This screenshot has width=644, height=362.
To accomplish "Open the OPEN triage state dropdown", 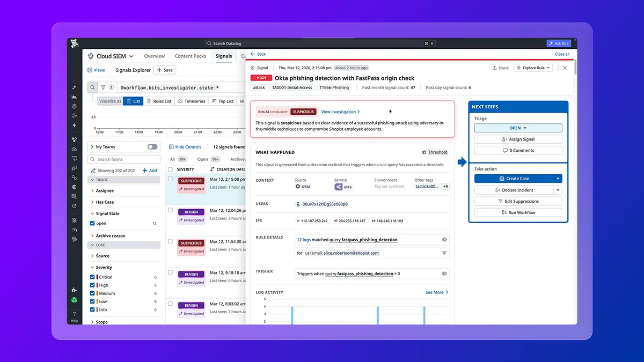I will [x=518, y=128].
